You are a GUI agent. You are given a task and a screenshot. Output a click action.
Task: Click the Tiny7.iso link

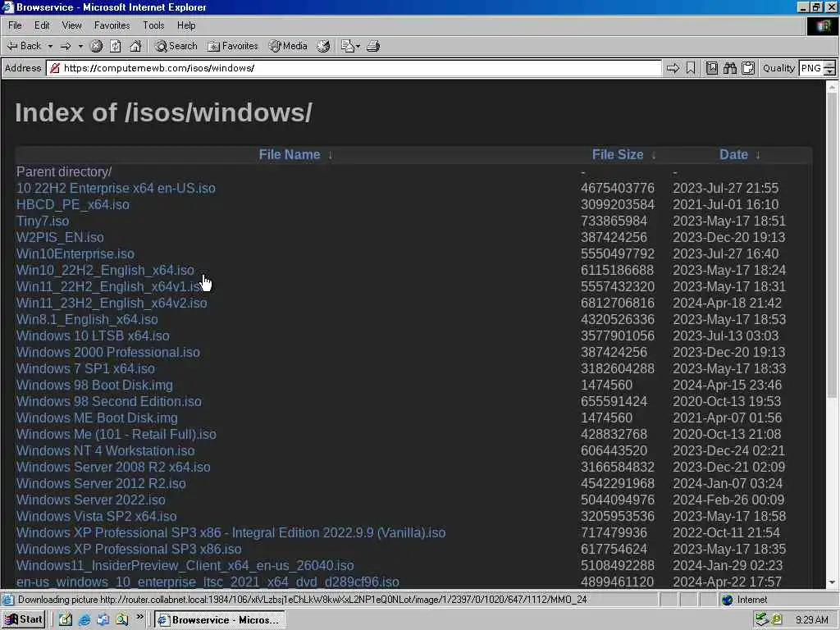pyautogui.click(x=43, y=221)
